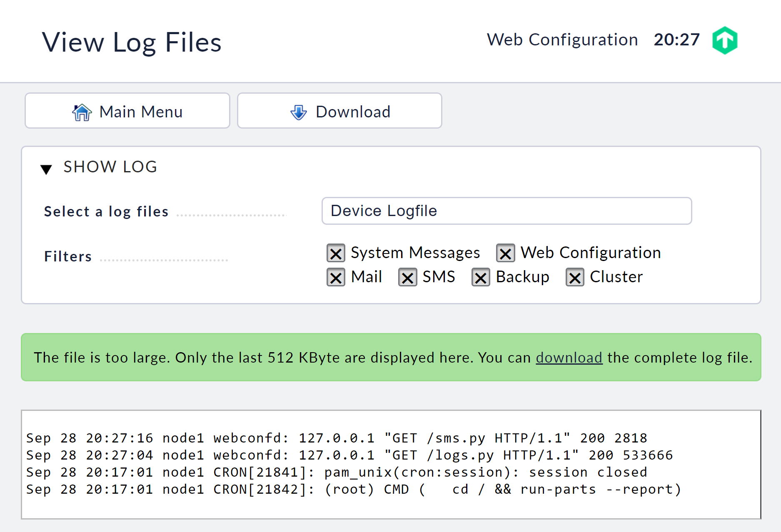The image size is (781, 532).
Task: Click the green logo icon top right
Action: [724, 40]
